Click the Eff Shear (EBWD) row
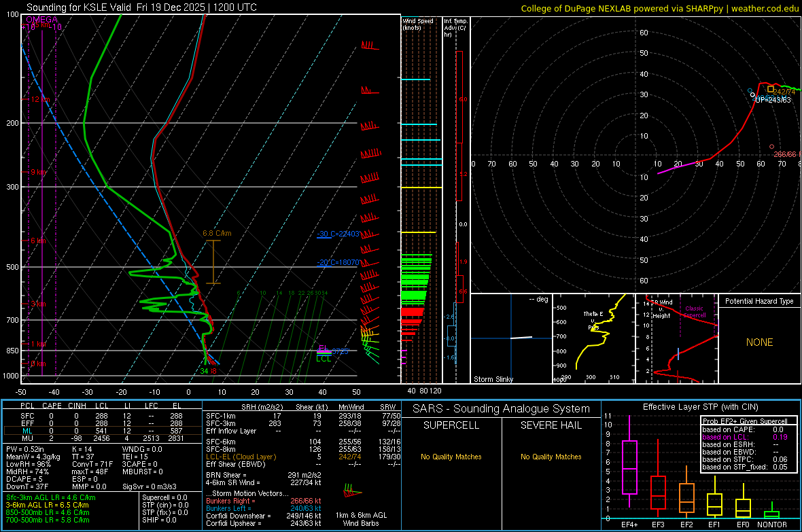The width and height of the screenshot is (802, 532). [303, 465]
